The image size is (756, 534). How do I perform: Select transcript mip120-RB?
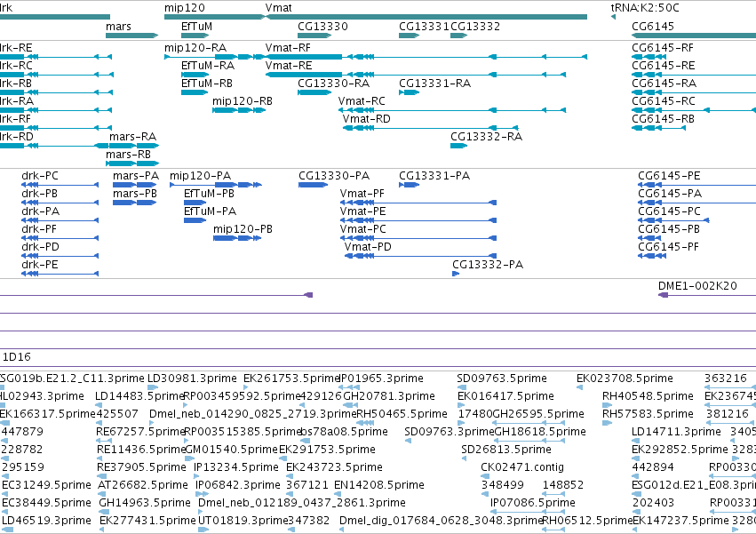[239, 110]
